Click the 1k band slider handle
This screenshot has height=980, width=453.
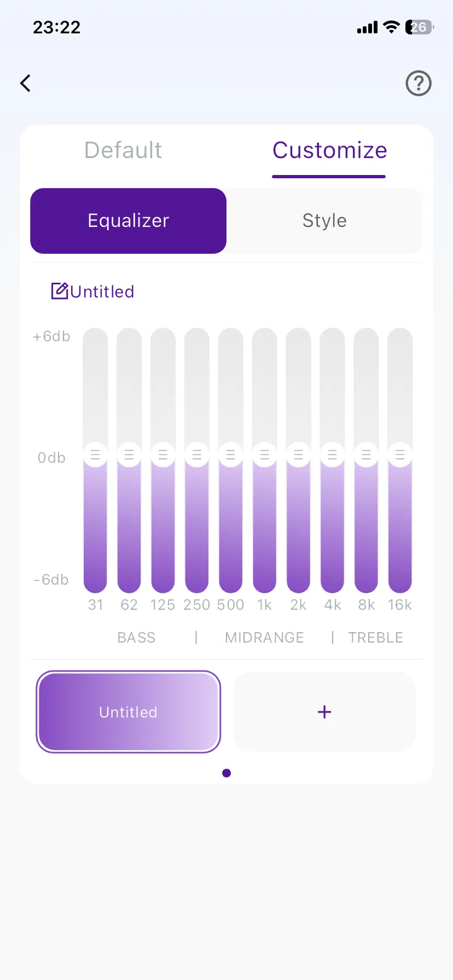click(x=265, y=454)
